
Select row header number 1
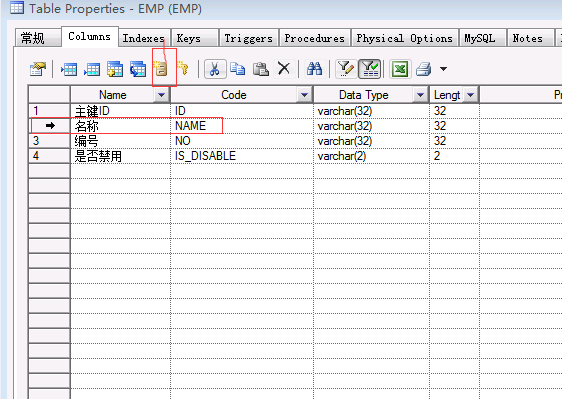coord(49,111)
